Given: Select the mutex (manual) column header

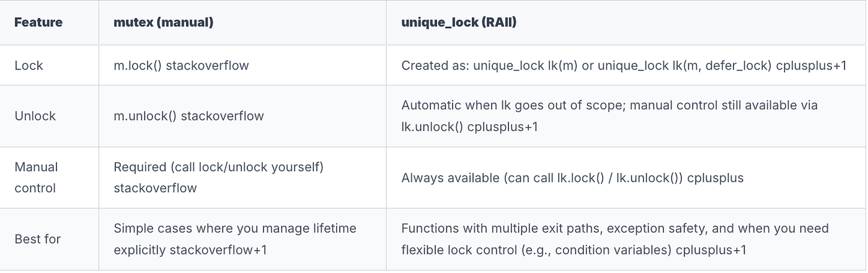Looking at the screenshot, I should (163, 22).
